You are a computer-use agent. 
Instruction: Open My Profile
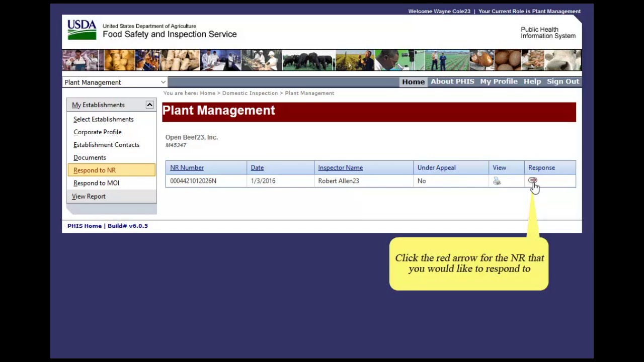[x=499, y=81]
